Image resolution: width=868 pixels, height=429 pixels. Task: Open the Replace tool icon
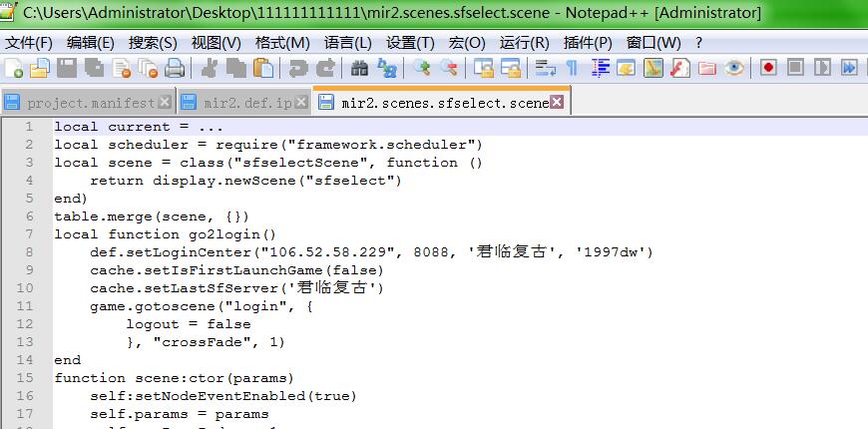[387, 68]
